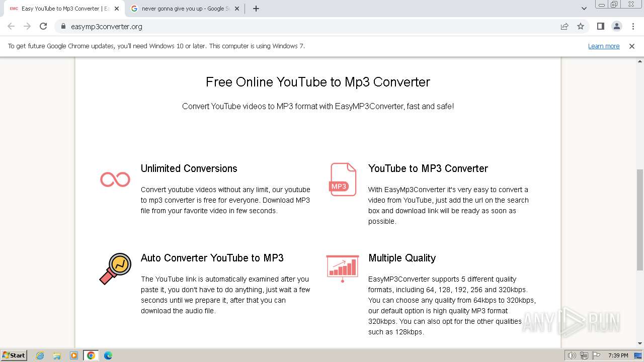Dismiss the Chrome update notification bar
The height and width of the screenshot is (362, 644).
tap(632, 46)
